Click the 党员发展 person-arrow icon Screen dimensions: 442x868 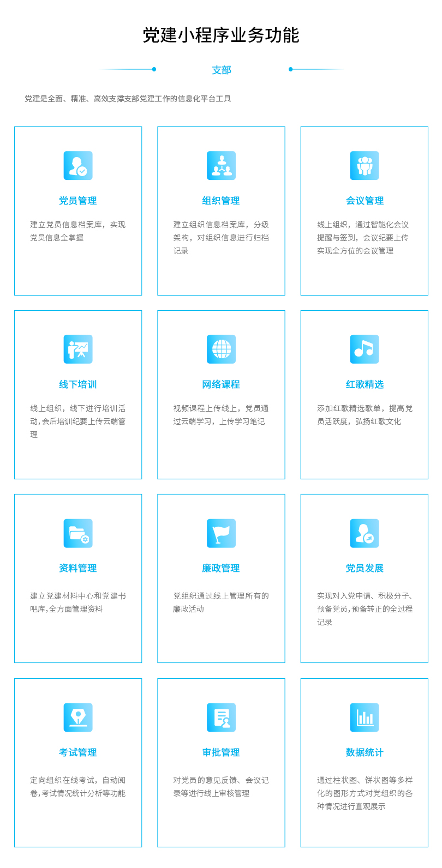(x=365, y=533)
